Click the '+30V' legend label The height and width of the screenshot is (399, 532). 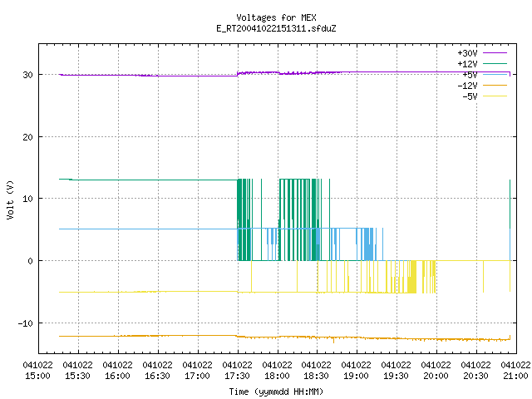click(467, 53)
